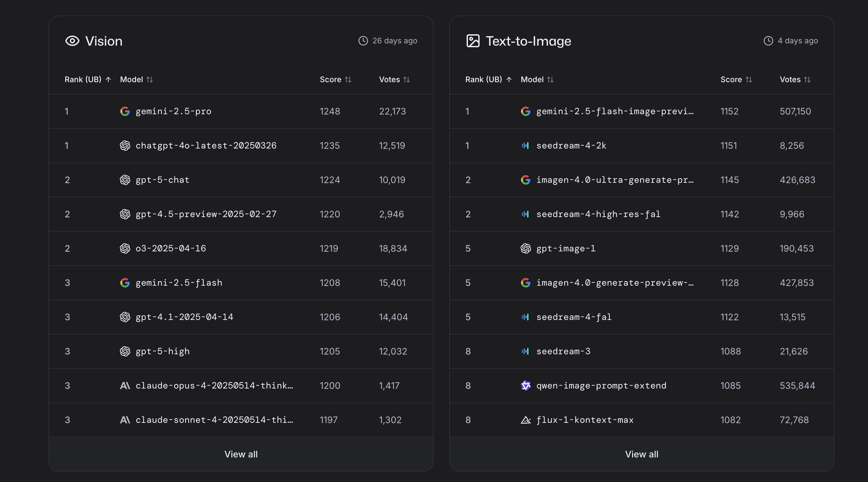Click the Vision eye icon
Screen dimensions: 868x482
(x=72, y=41)
